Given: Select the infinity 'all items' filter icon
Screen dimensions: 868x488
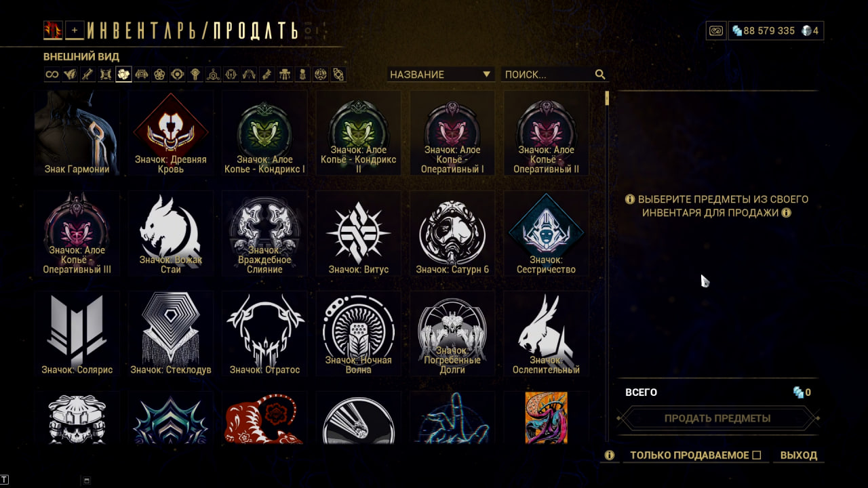Looking at the screenshot, I should [52, 75].
